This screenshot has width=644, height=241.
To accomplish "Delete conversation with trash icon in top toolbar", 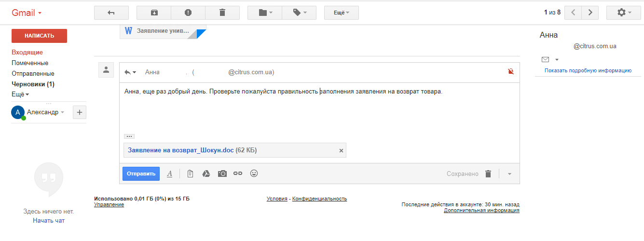I will pos(222,13).
